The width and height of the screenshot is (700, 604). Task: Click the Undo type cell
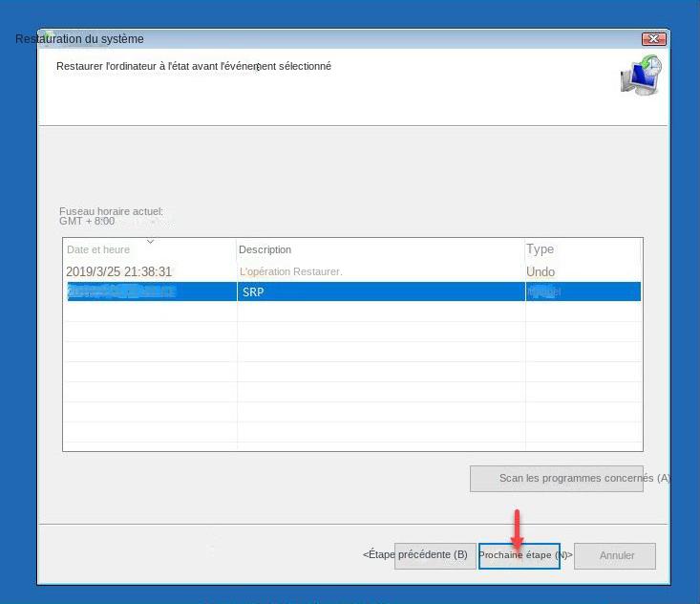click(541, 271)
